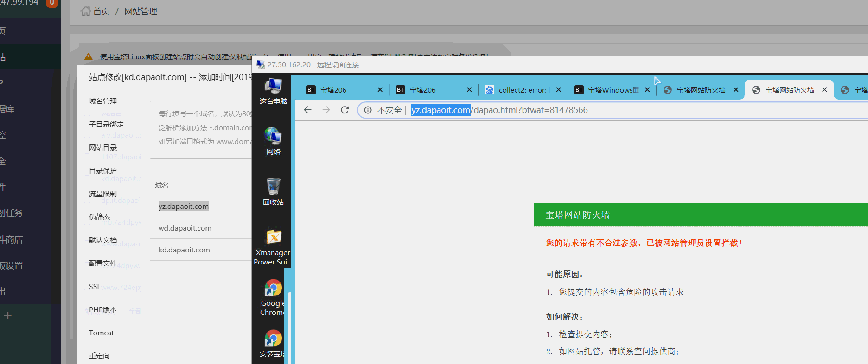Open 重定向 settings

[x=99, y=356]
